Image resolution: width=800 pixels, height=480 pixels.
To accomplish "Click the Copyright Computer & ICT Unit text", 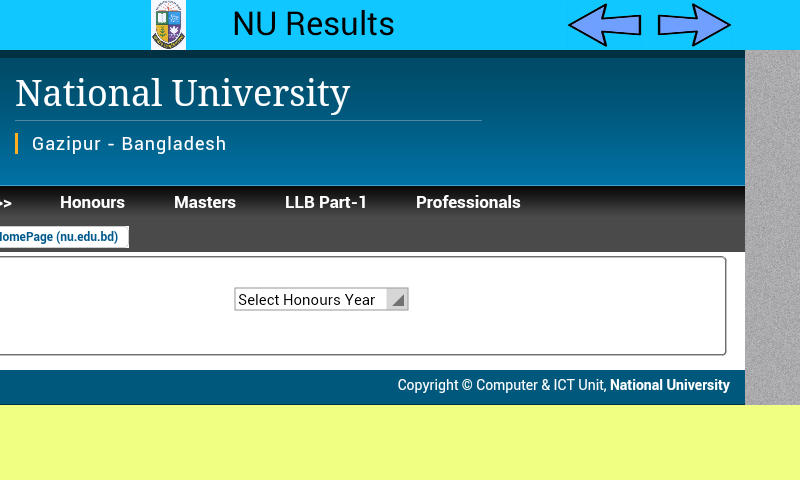I will click(502, 385).
